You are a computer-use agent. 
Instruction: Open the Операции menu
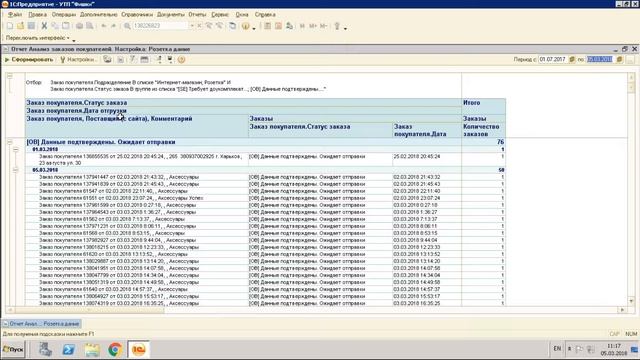click(x=64, y=14)
